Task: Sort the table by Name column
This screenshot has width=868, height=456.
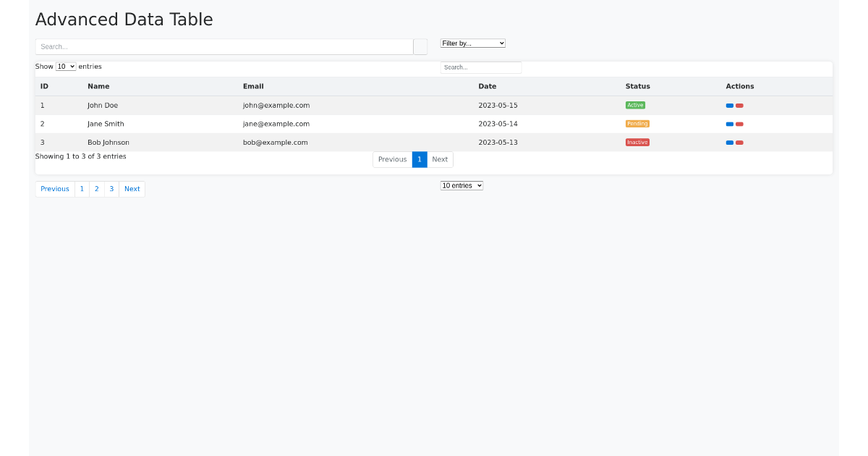Action: pyautogui.click(x=98, y=86)
